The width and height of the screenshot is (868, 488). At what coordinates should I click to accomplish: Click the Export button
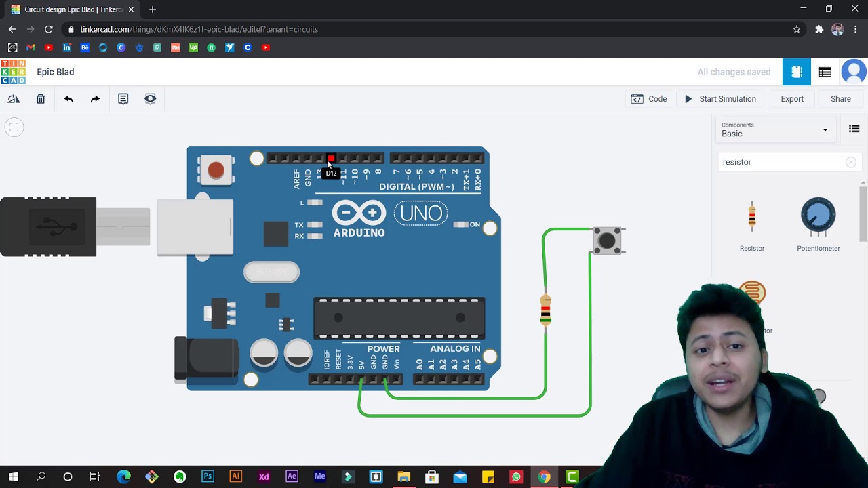(x=792, y=99)
